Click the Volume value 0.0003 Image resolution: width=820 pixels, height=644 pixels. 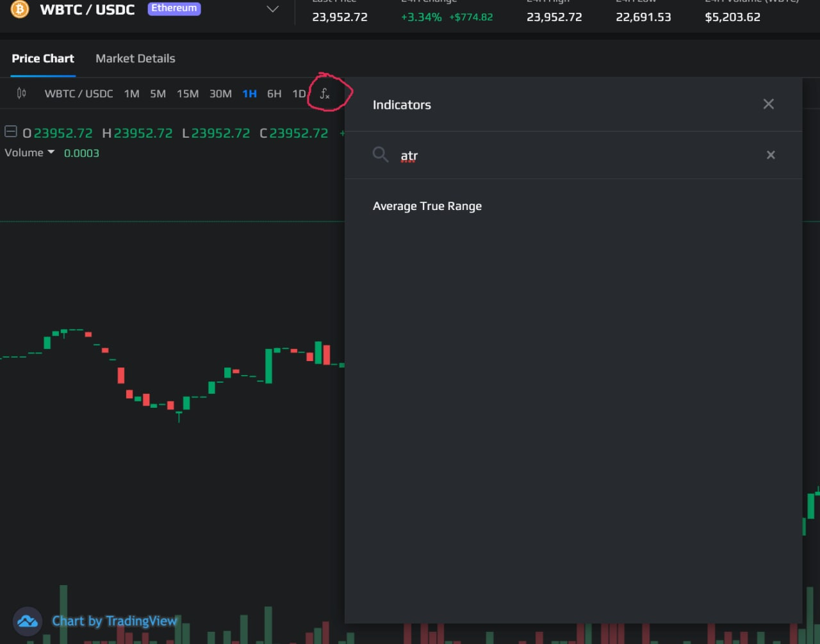pos(81,153)
